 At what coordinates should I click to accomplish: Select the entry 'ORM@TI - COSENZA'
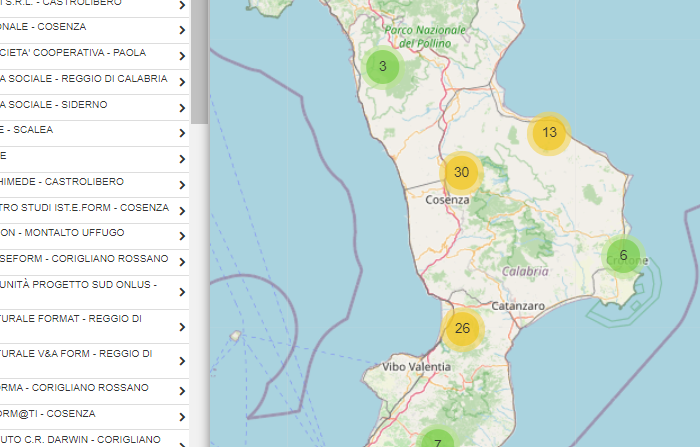pyautogui.click(x=94, y=417)
